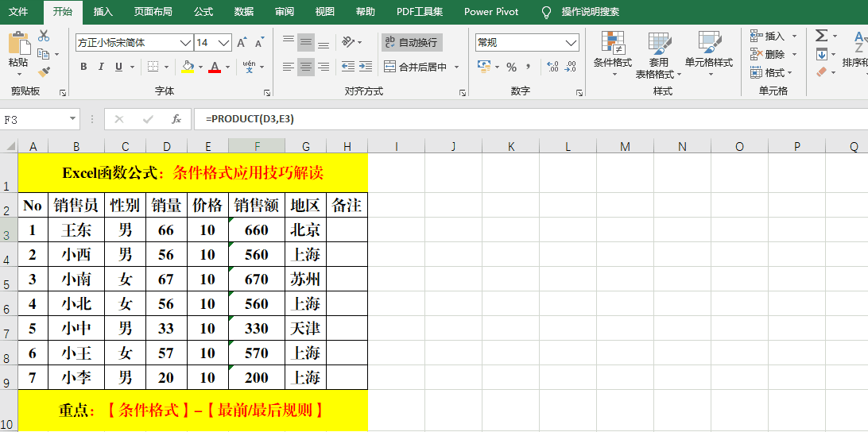This screenshot has height=432, width=868.
Task: Switch to the 插入 (Insert) tab
Action: point(103,12)
